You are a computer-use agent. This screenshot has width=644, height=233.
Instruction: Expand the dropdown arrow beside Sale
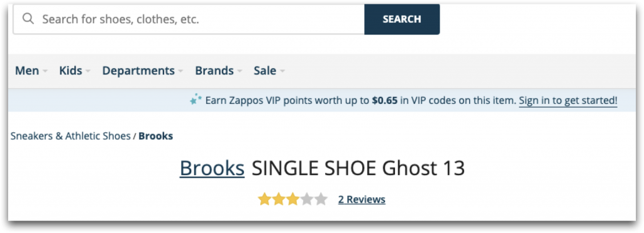tap(282, 72)
